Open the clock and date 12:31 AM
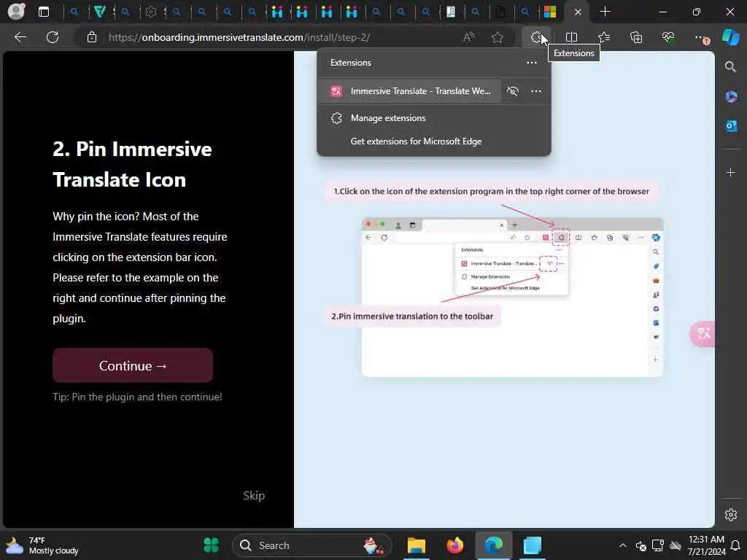The height and width of the screenshot is (560, 747). [706, 545]
